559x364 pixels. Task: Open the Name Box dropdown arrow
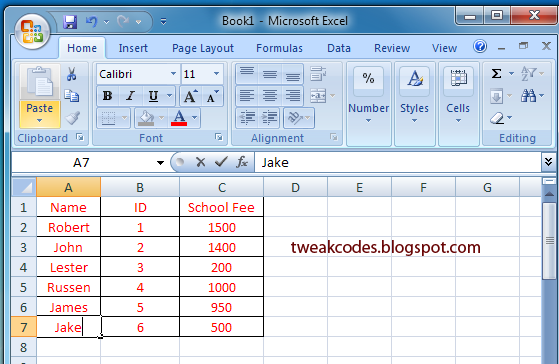(x=160, y=163)
